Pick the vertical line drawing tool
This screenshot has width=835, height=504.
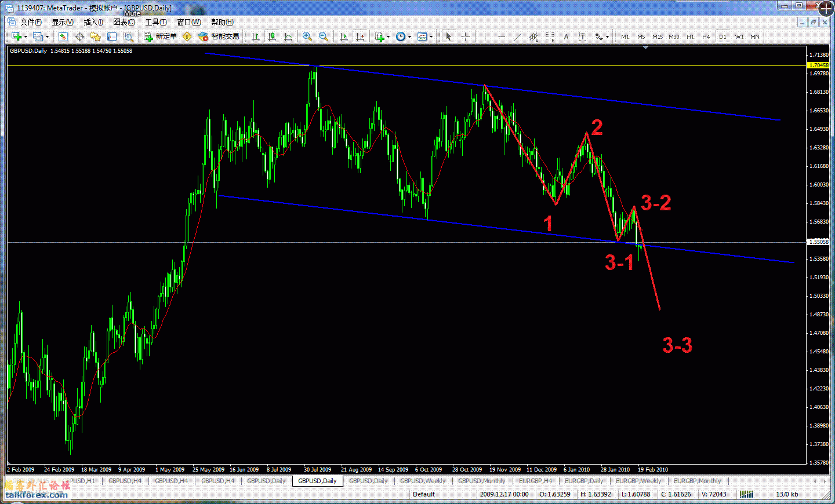485,36
